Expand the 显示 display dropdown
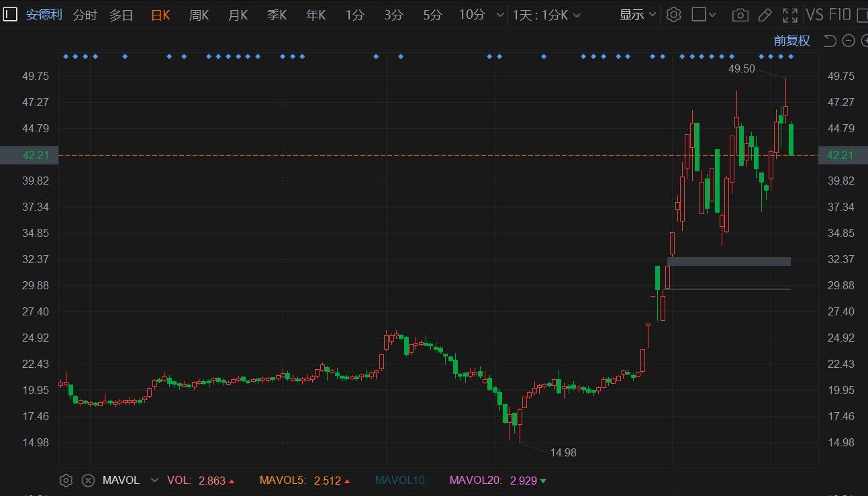The height and width of the screenshot is (496, 868). click(637, 15)
